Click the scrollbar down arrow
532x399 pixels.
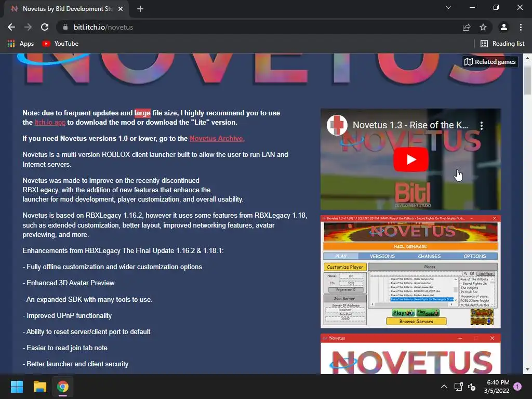point(527,369)
